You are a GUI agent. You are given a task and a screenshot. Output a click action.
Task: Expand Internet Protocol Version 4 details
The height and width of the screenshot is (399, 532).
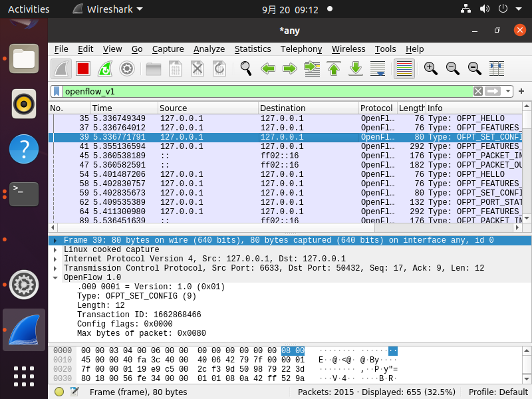click(x=55, y=259)
